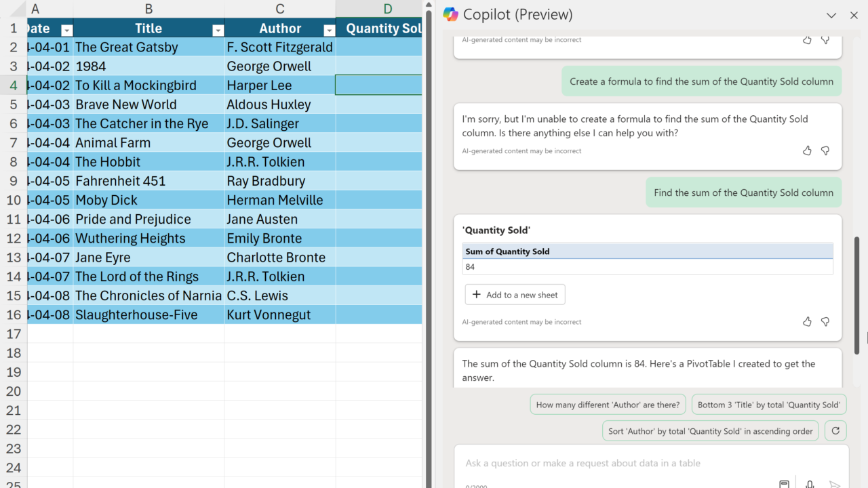The height and width of the screenshot is (488, 868).
Task: Select column D header
Action: pyautogui.click(x=379, y=9)
